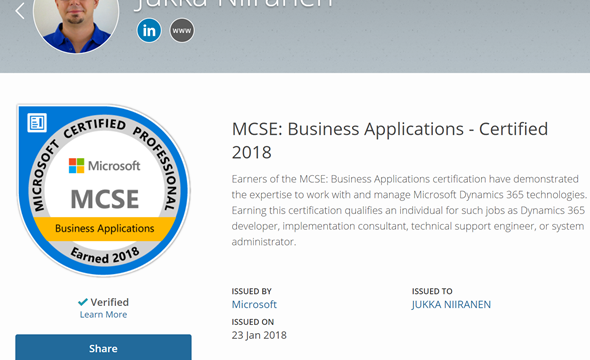Click the Verified checkmark icon
This screenshot has height=360, width=590.
point(83,302)
